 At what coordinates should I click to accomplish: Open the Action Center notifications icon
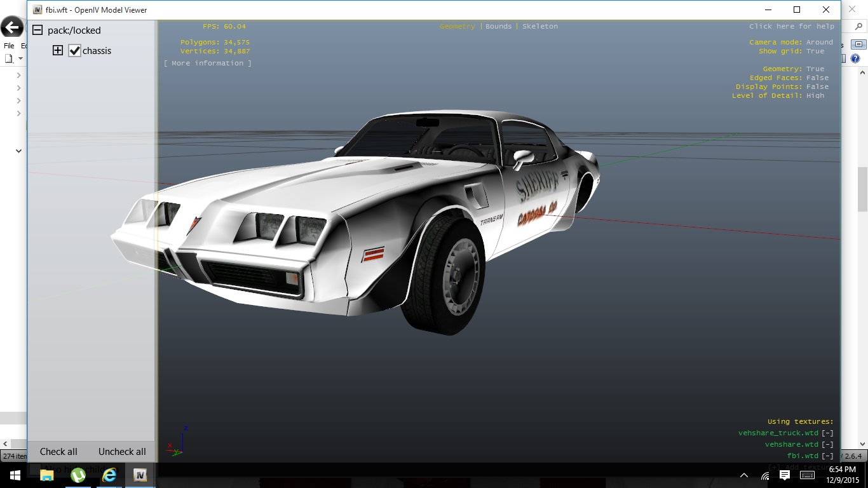click(785, 475)
